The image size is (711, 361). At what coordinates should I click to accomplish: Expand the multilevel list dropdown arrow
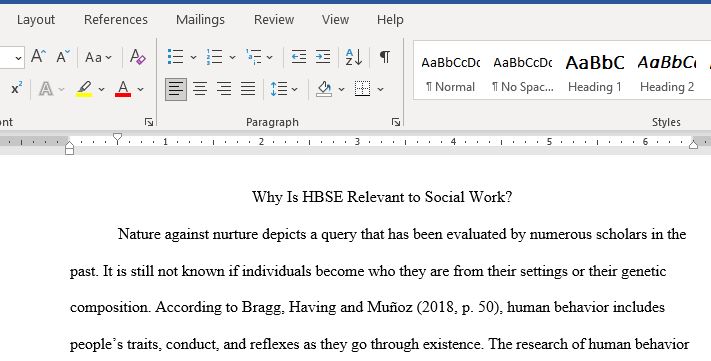click(x=269, y=58)
